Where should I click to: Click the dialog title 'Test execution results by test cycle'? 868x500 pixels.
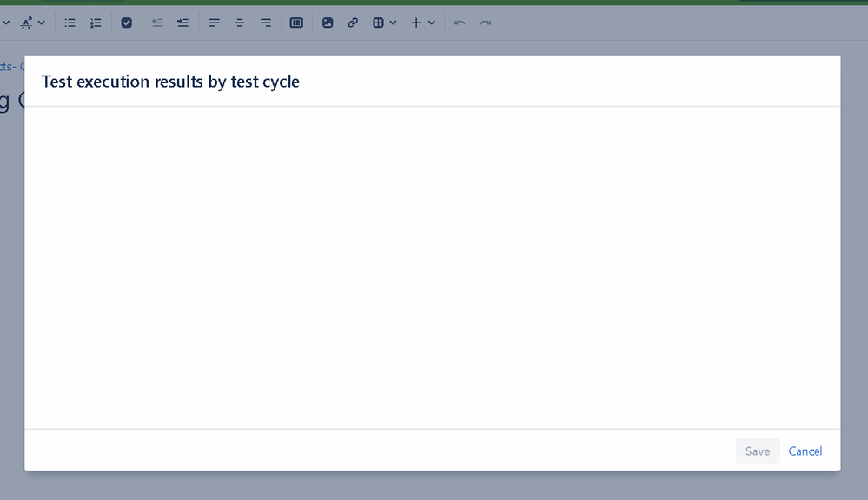pyautogui.click(x=170, y=82)
